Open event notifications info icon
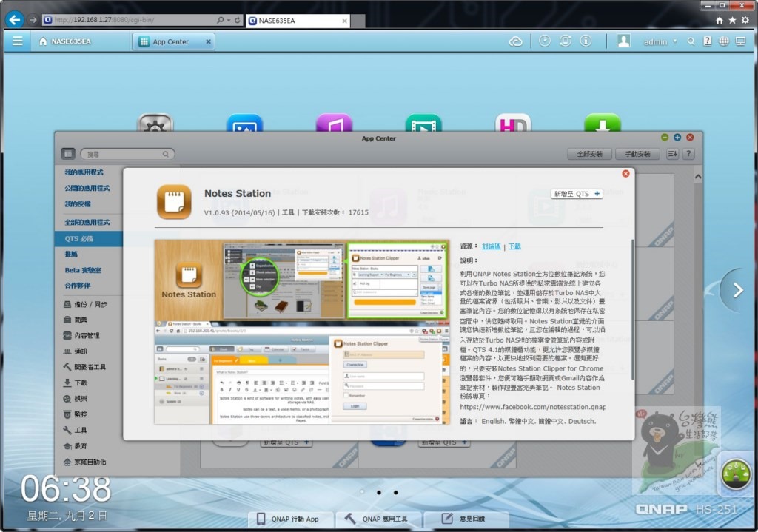 (586, 41)
